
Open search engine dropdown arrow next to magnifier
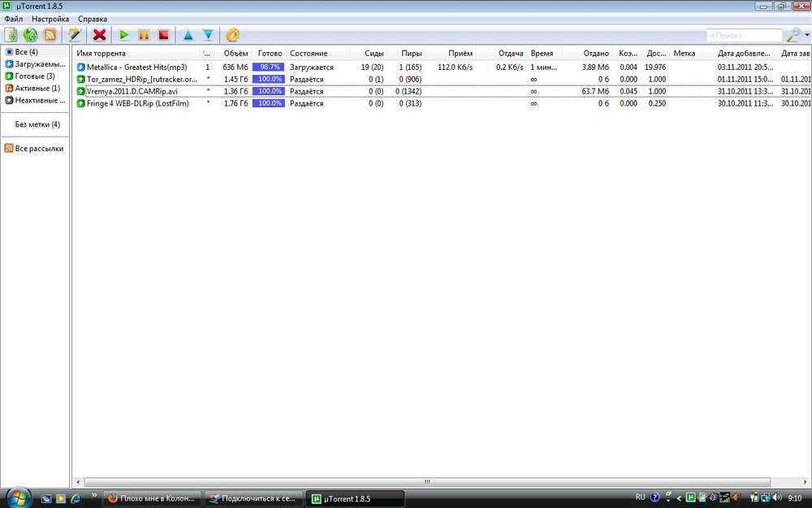click(x=807, y=35)
